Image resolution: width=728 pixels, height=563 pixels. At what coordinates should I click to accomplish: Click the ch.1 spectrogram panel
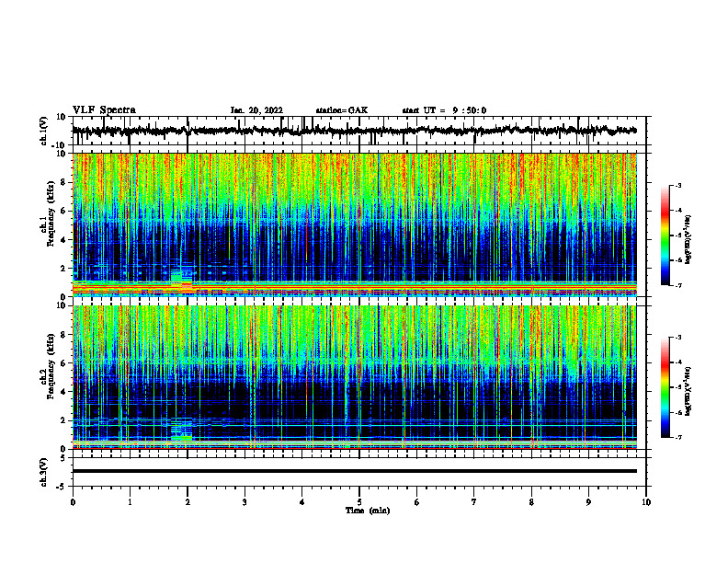[x=354, y=224]
